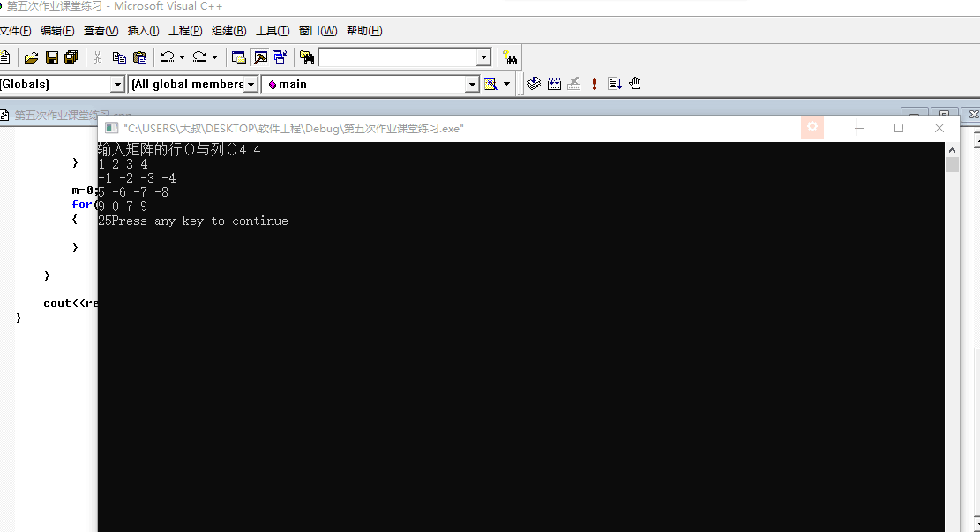Click the Search binoculars icon
The height and width of the screenshot is (532, 980).
click(x=510, y=58)
